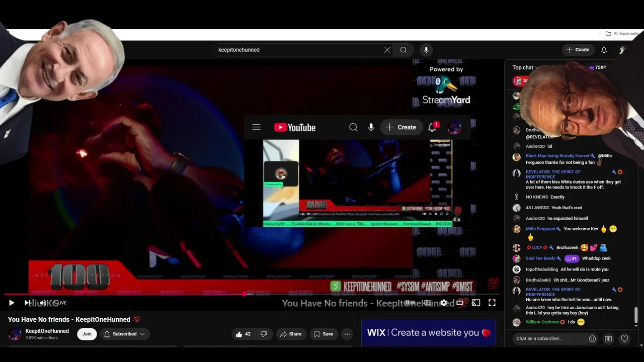Screen dimensions: 644x362
Task: Mute the player volume speaker icon
Action: (43, 303)
